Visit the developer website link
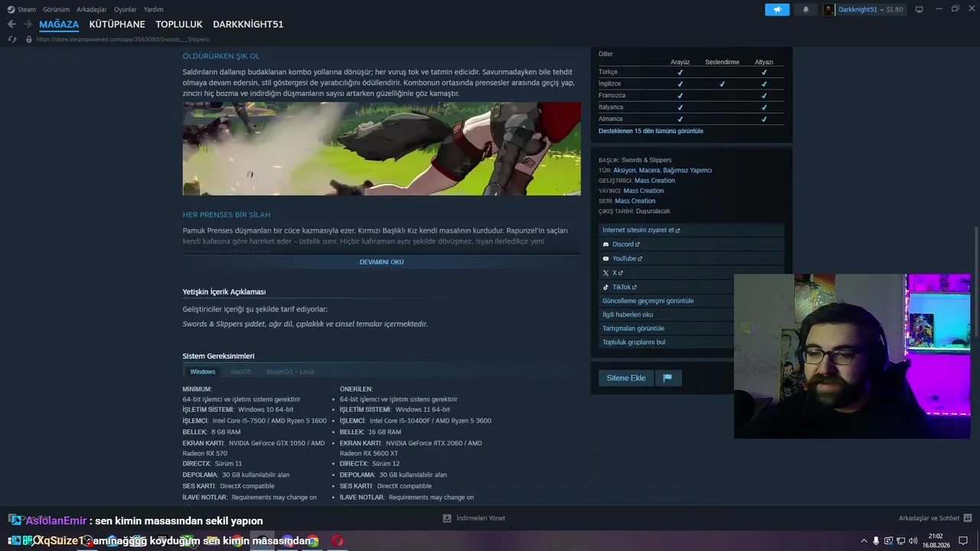Screen dimensions: 980x551 (691, 230)
